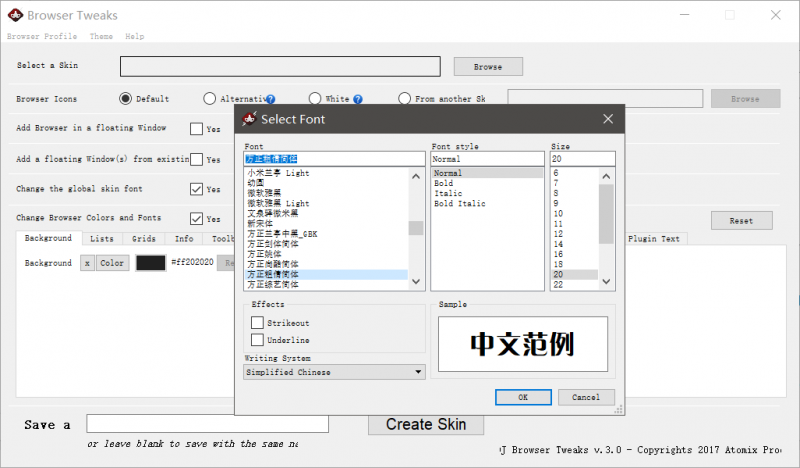The width and height of the screenshot is (800, 468).
Task: Click the x button beside Background Color
Action: click(87, 263)
